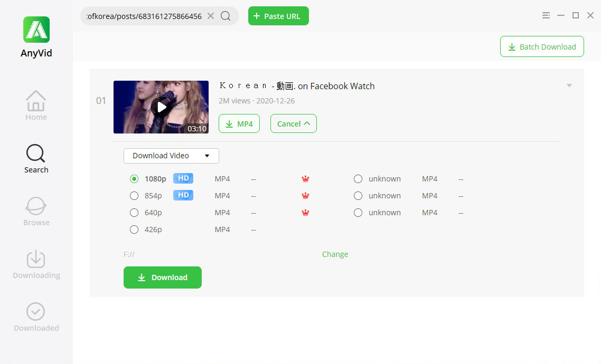Switch to the Search tab in sidebar
The image size is (601, 364).
(x=36, y=158)
